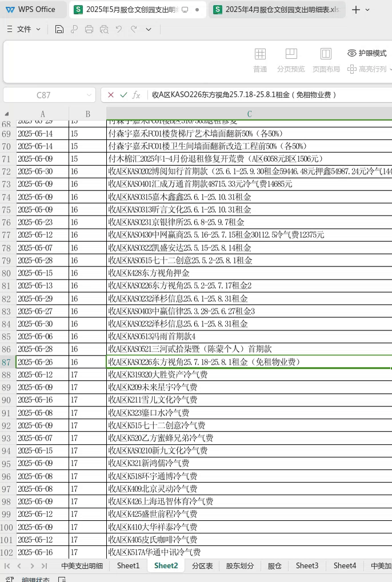Select 分页预览 view
This screenshot has height=582, width=392.
pyautogui.click(x=291, y=60)
